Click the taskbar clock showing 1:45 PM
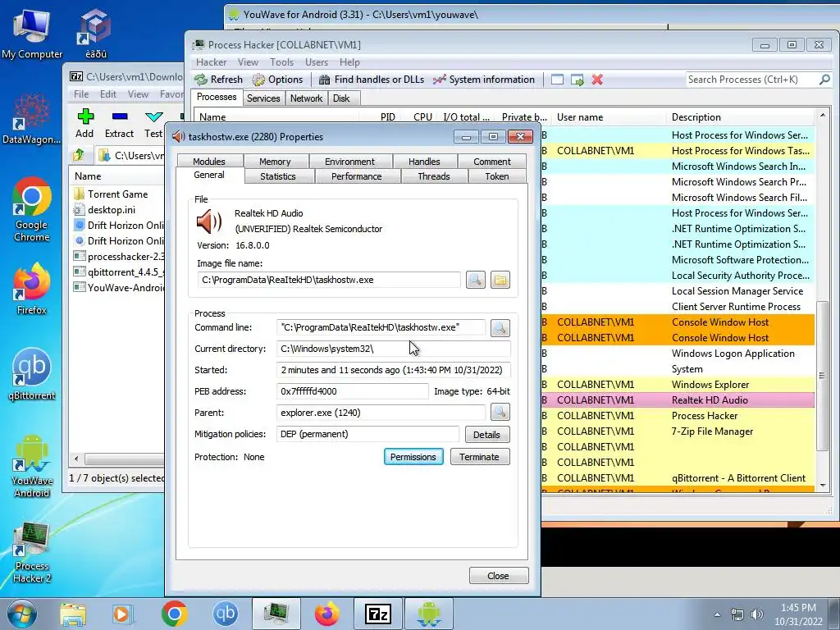This screenshot has height=630, width=840. click(798, 614)
